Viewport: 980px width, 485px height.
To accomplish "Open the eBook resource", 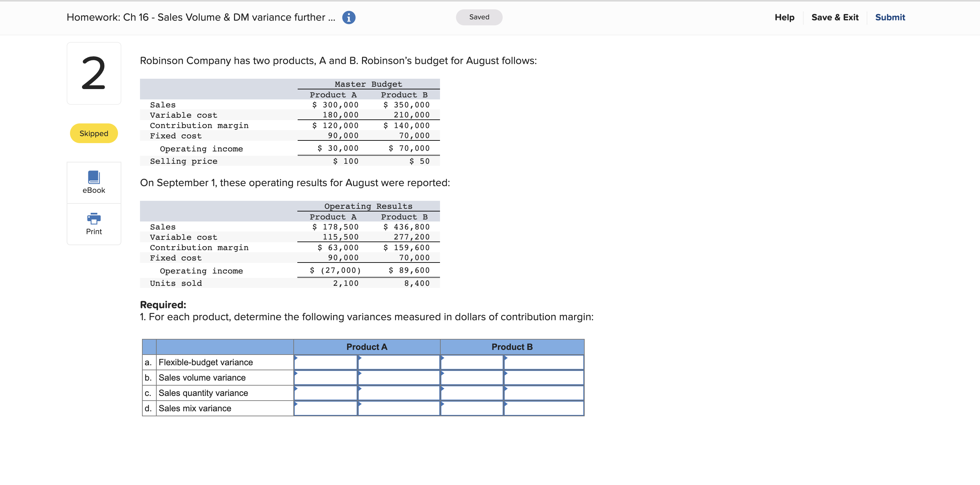I will 93,182.
